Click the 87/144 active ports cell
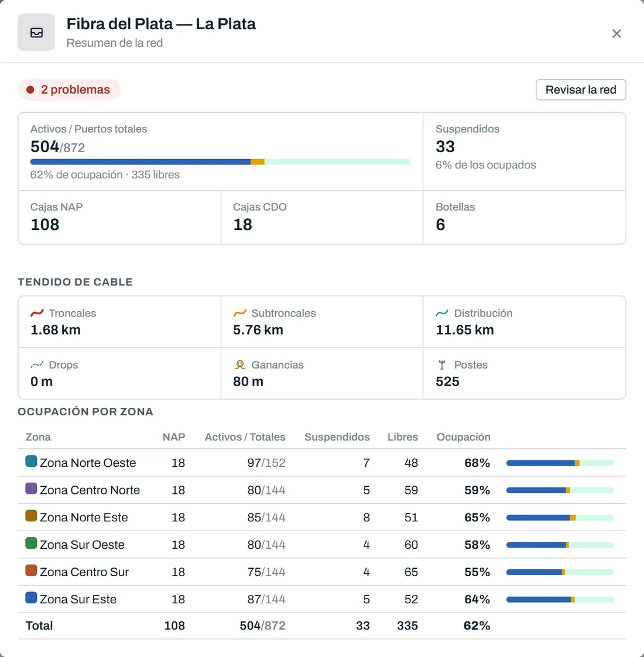 [266, 599]
